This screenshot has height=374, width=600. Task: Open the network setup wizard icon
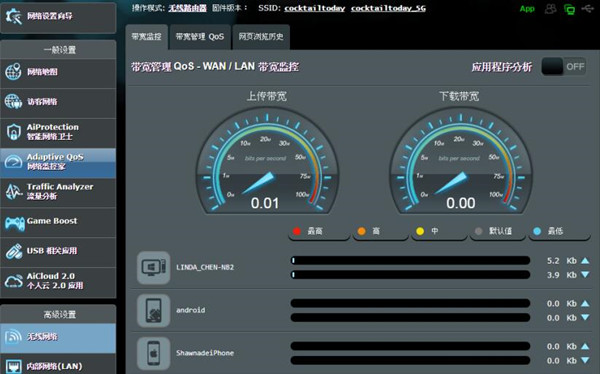coord(13,16)
